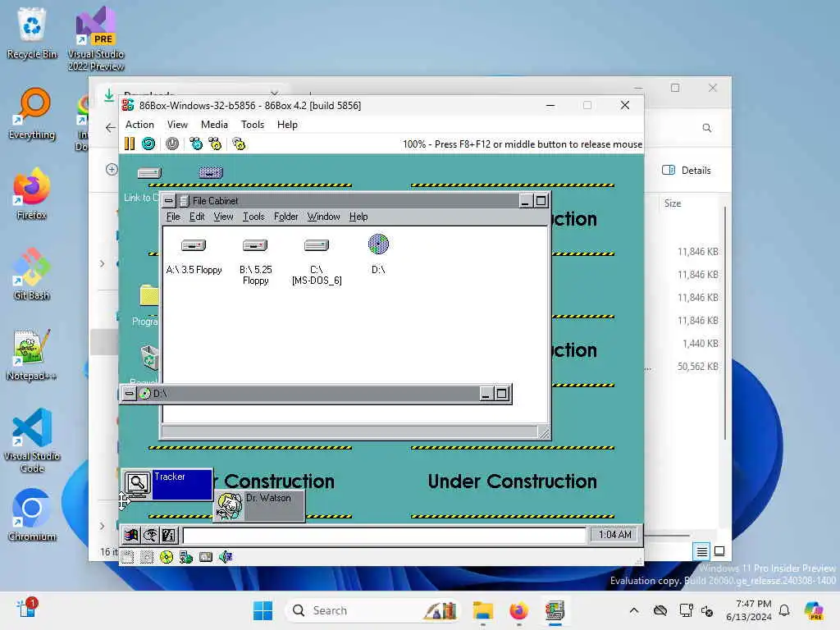Screen dimensions: 840x630
Task: Click the CD-ROM status bar icon in 86Box
Action: pyautogui.click(x=167, y=557)
